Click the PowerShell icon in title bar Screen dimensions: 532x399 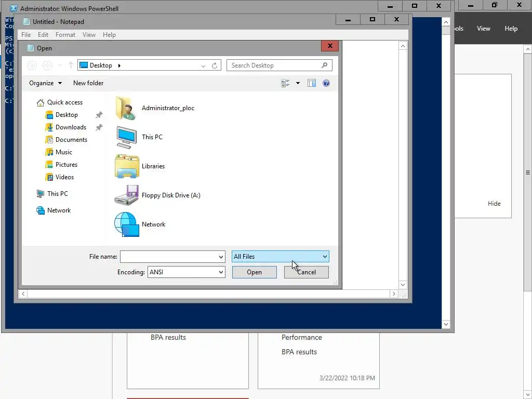13,8
